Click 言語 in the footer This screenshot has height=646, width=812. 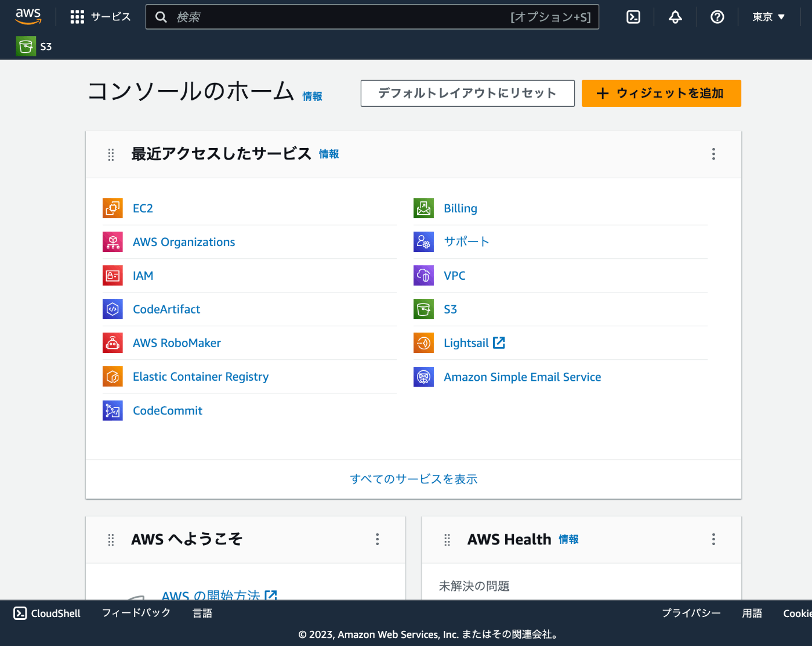[202, 613]
